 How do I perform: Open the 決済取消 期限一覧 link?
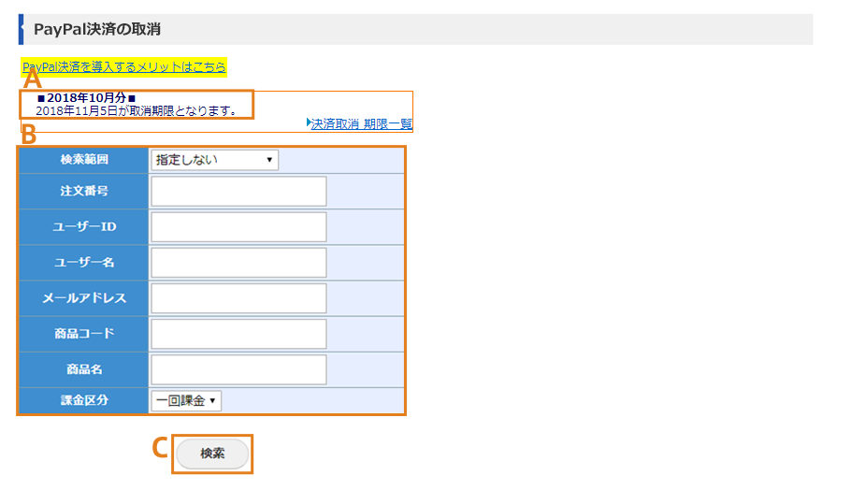pyautogui.click(x=361, y=123)
